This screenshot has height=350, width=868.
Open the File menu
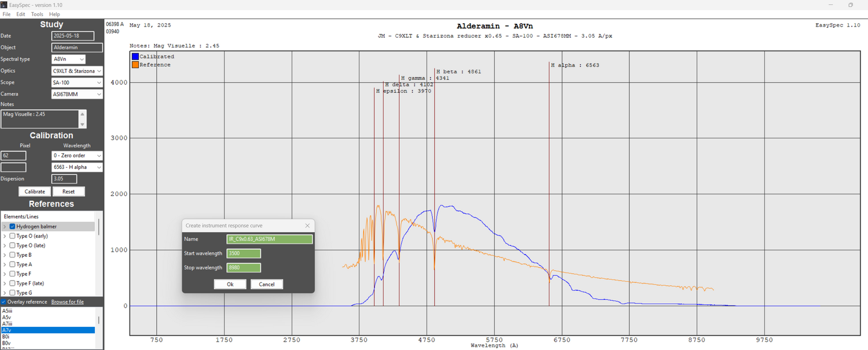[6, 14]
